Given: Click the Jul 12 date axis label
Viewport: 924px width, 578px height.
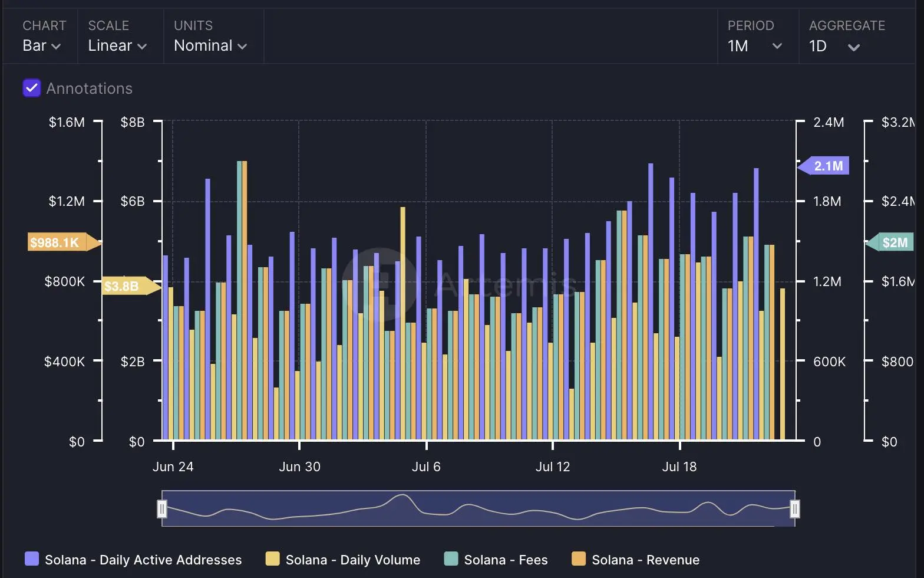Looking at the screenshot, I should (552, 467).
